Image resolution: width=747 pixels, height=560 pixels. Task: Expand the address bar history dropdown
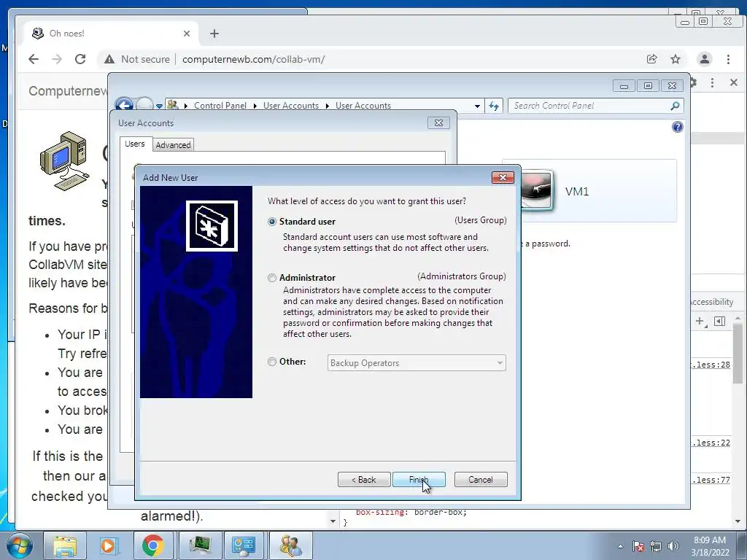coord(477,106)
